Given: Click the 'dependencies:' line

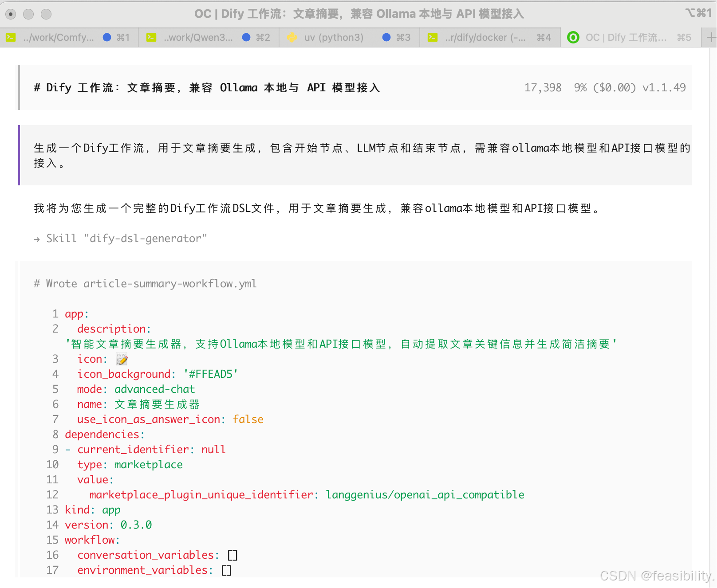Looking at the screenshot, I should 105,435.
